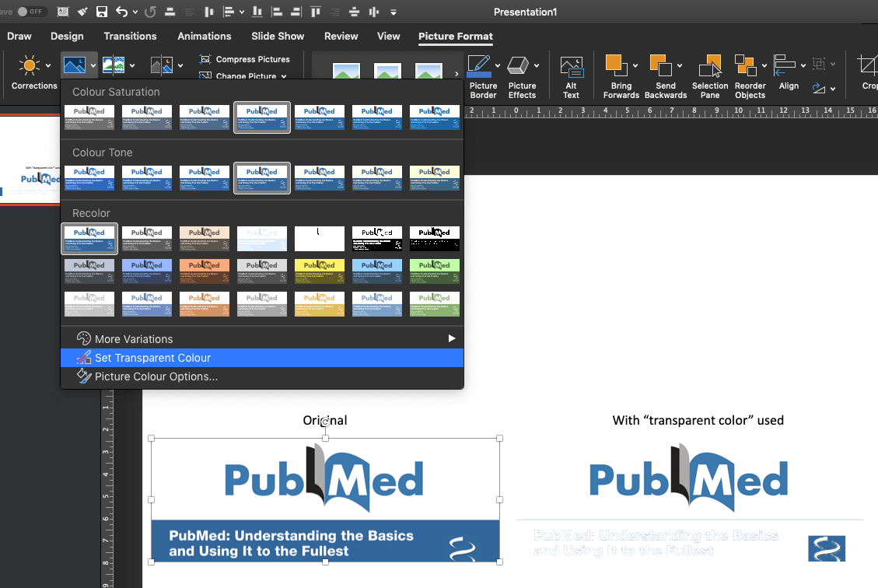
Task: Select the first Colour Tone thumbnail
Action: [x=89, y=178]
